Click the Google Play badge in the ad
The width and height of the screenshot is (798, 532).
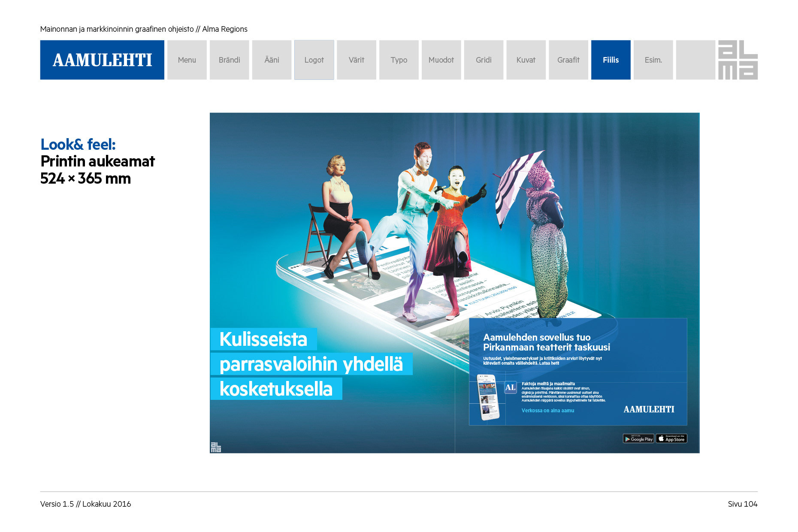pyautogui.click(x=638, y=438)
